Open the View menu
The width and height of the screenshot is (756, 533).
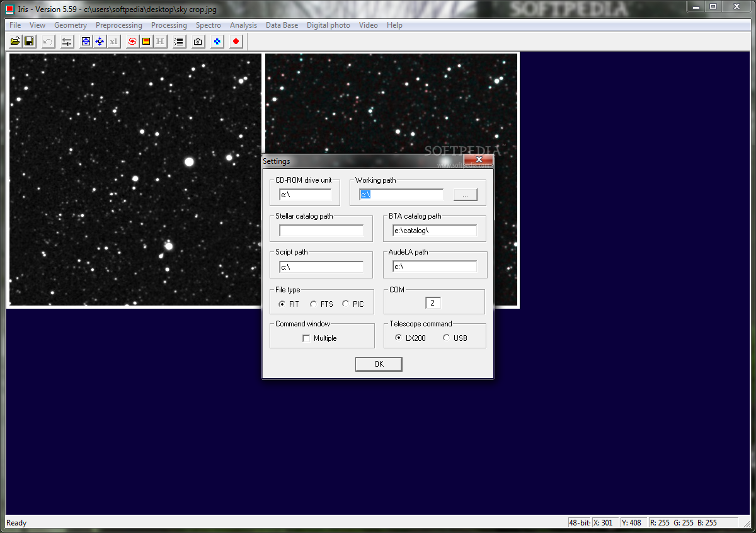click(37, 25)
